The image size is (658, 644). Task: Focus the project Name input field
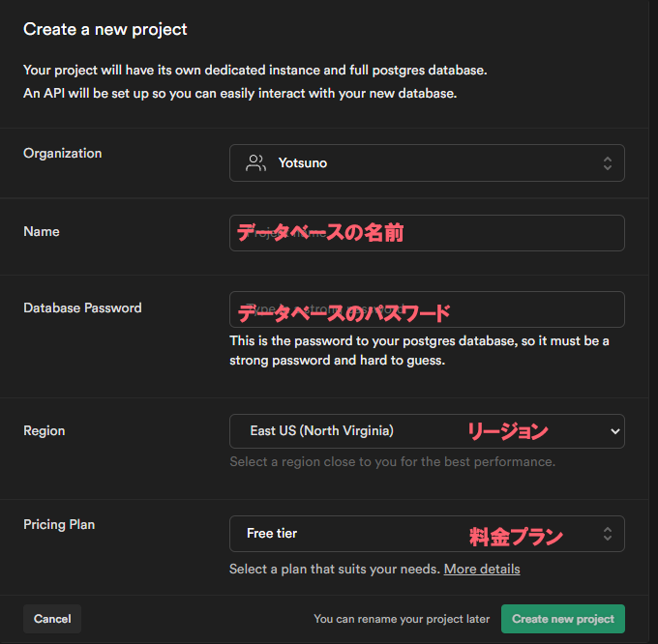(426, 233)
